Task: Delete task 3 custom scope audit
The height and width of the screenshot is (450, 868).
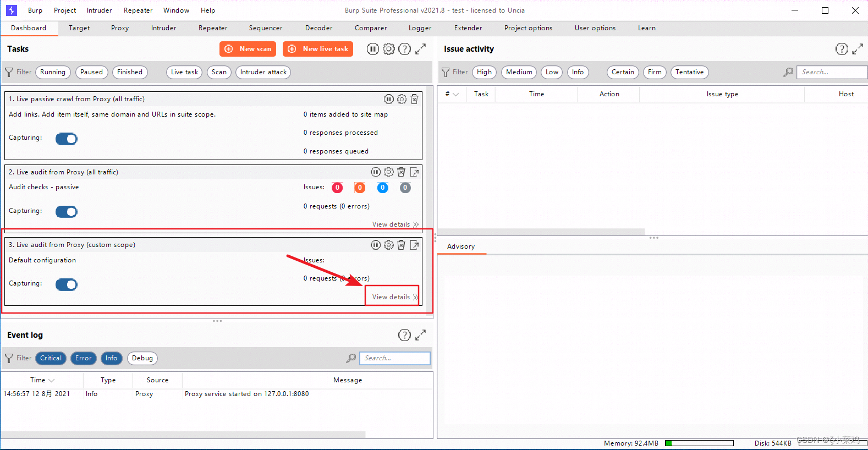Action: click(402, 245)
